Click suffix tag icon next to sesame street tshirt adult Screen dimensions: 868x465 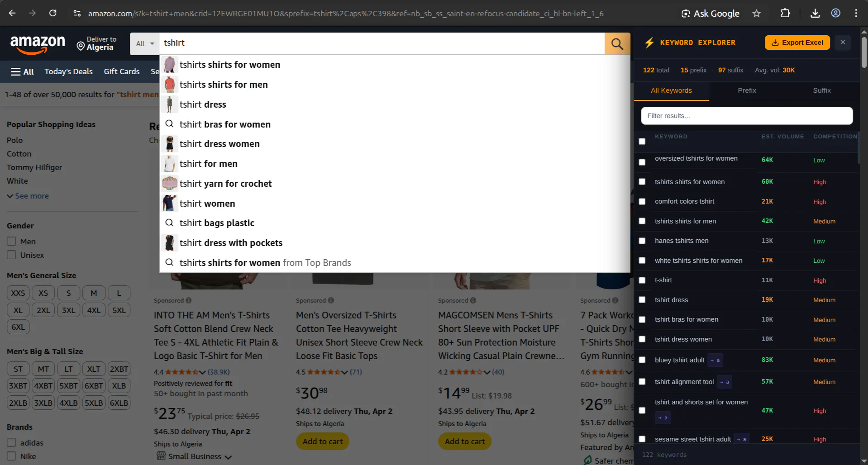point(741,439)
